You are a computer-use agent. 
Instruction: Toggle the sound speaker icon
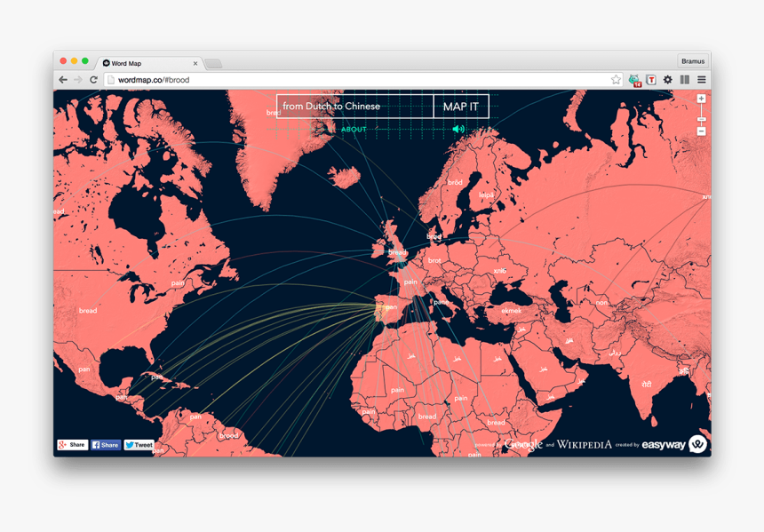tap(458, 130)
